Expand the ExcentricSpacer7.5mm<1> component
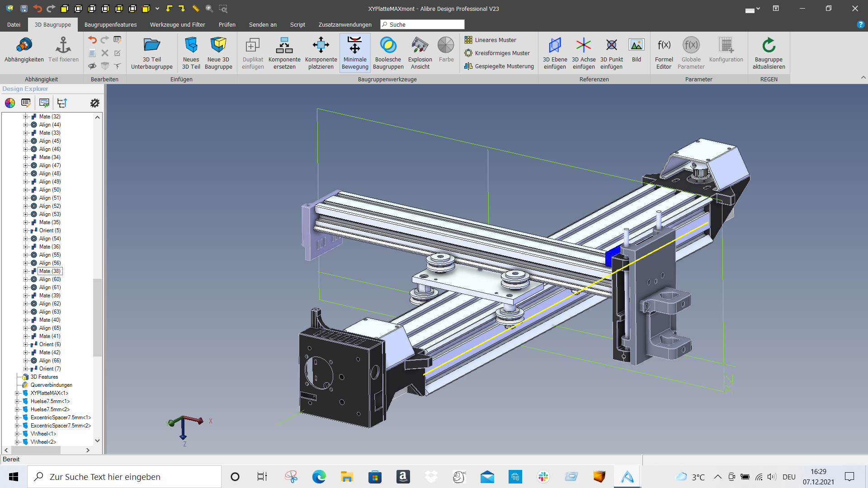Viewport: 868px width, 488px height. click(17, 418)
